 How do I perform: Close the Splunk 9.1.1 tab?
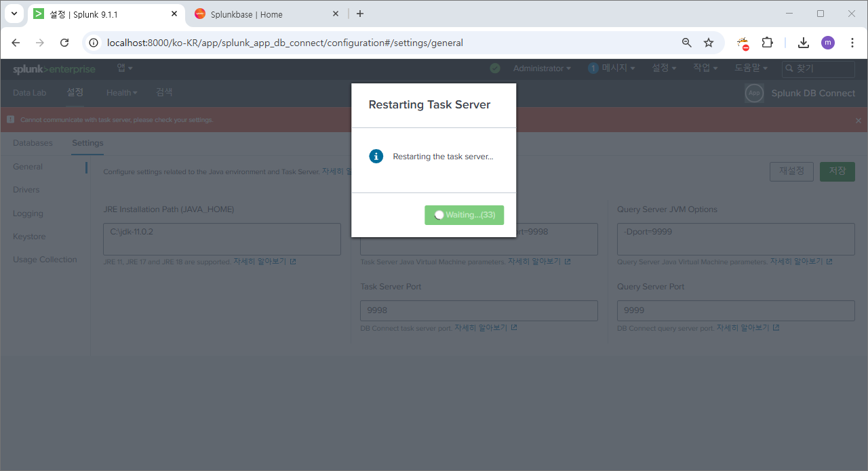[x=175, y=14]
